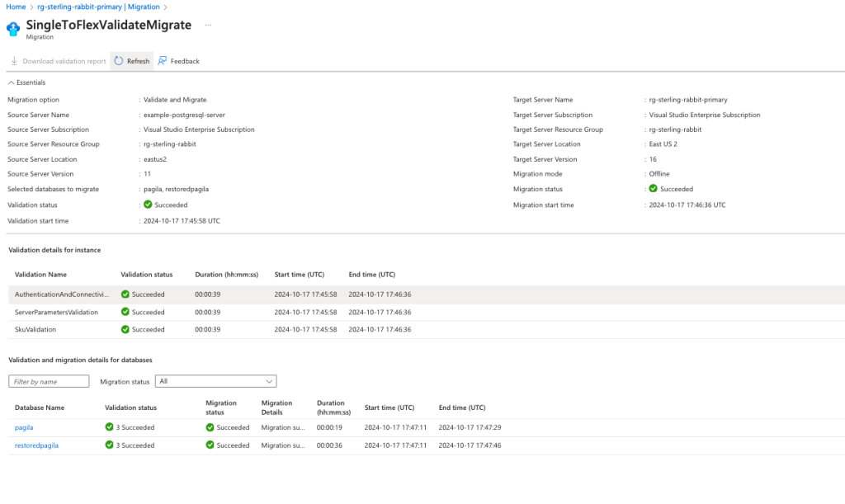Click green check icon beside Migration status

(x=654, y=189)
